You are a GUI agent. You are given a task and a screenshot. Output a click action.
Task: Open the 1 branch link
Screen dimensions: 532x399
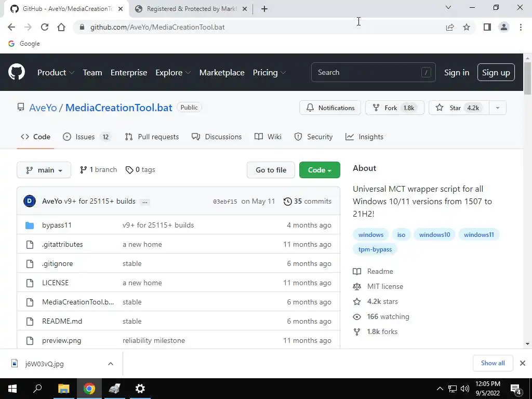click(x=98, y=170)
